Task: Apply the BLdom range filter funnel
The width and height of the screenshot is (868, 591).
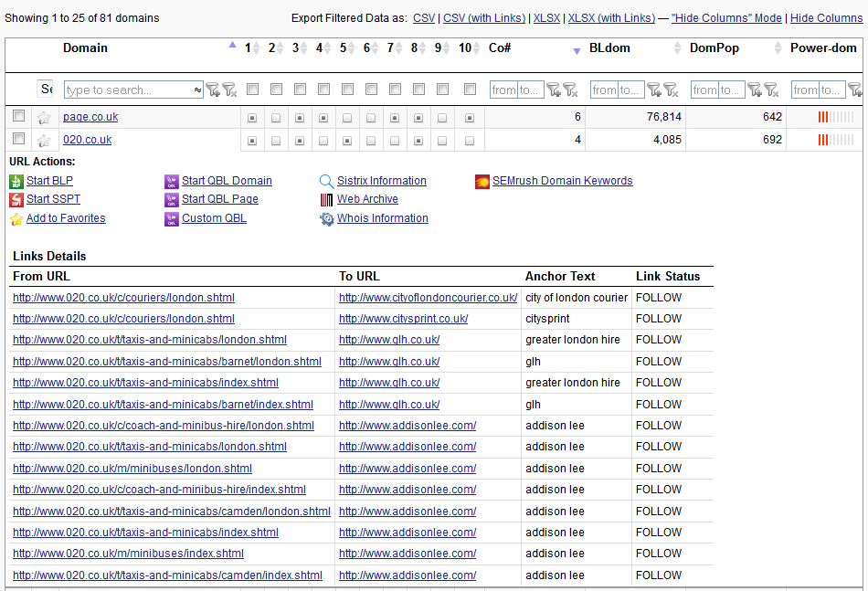Action: 654,90
